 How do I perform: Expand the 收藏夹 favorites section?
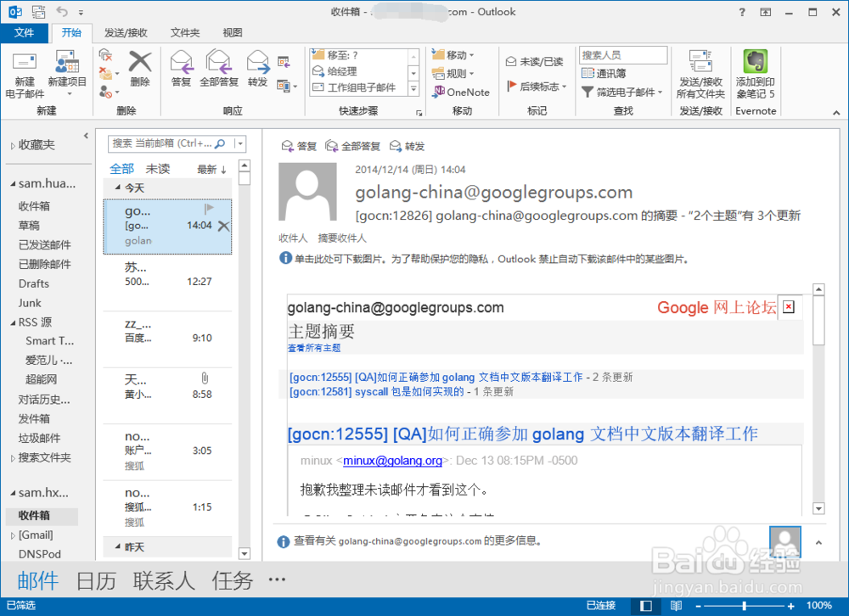click(13, 146)
